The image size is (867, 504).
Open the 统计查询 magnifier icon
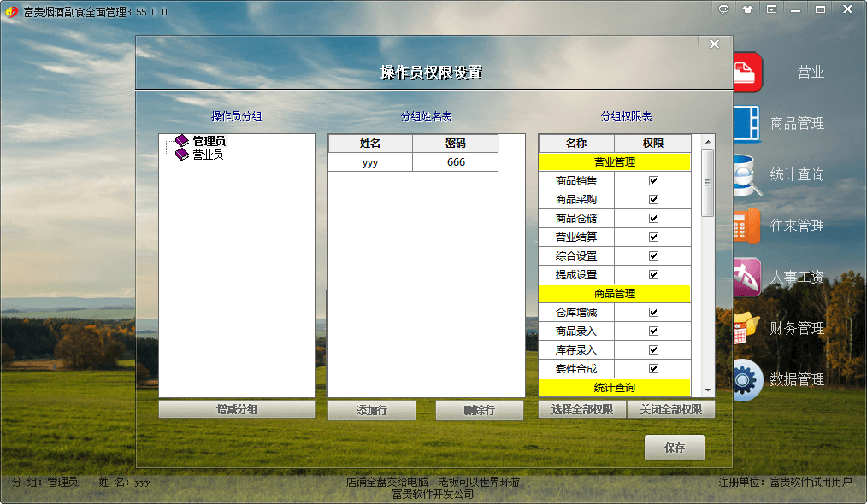tap(746, 174)
